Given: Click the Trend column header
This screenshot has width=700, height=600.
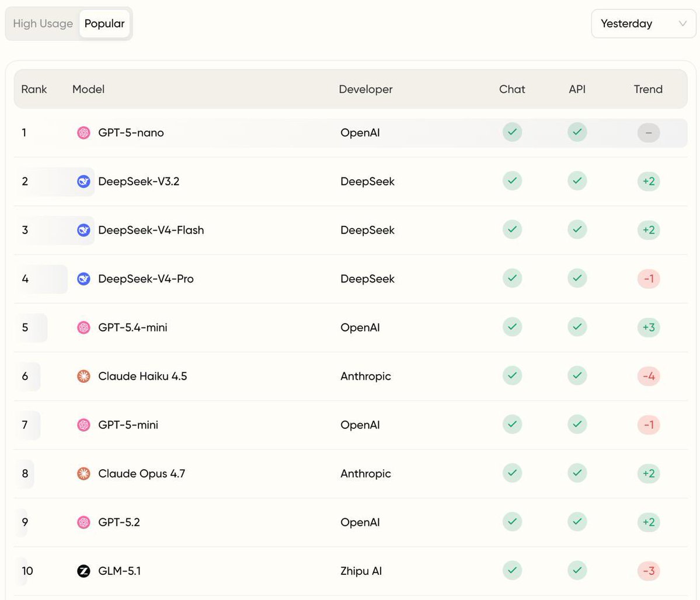Looking at the screenshot, I should [x=648, y=89].
